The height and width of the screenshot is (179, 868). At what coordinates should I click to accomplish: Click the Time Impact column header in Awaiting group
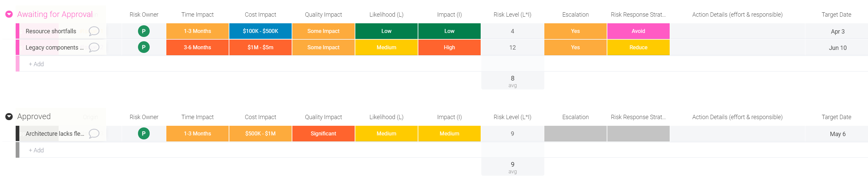pos(197,14)
